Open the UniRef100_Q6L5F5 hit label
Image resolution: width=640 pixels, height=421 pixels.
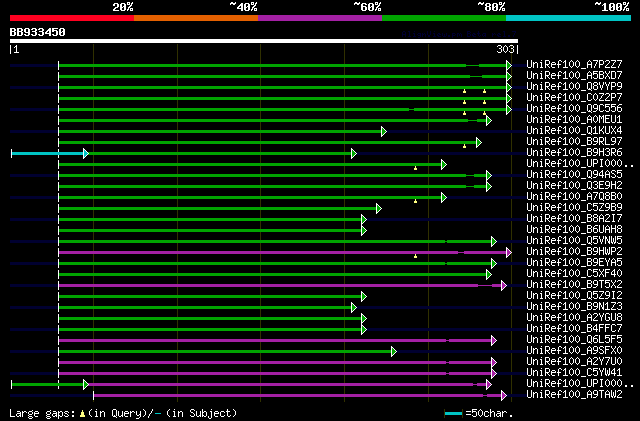pyautogui.click(x=574, y=340)
